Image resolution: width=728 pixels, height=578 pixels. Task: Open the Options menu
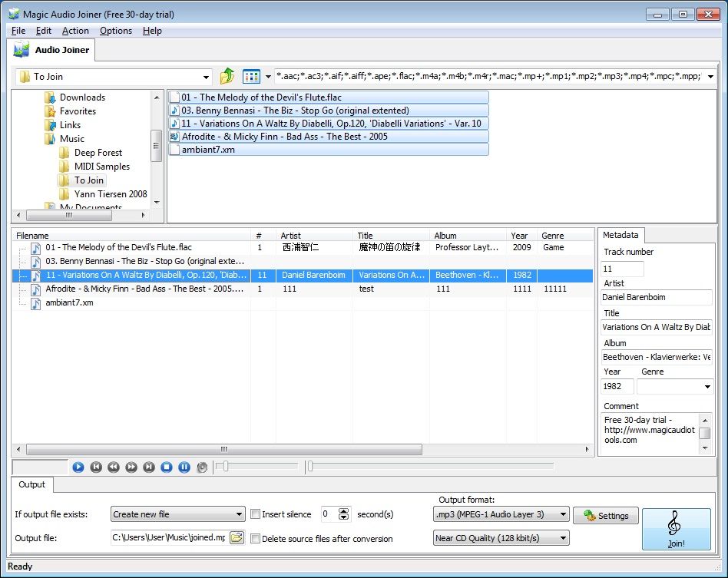(116, 31)
